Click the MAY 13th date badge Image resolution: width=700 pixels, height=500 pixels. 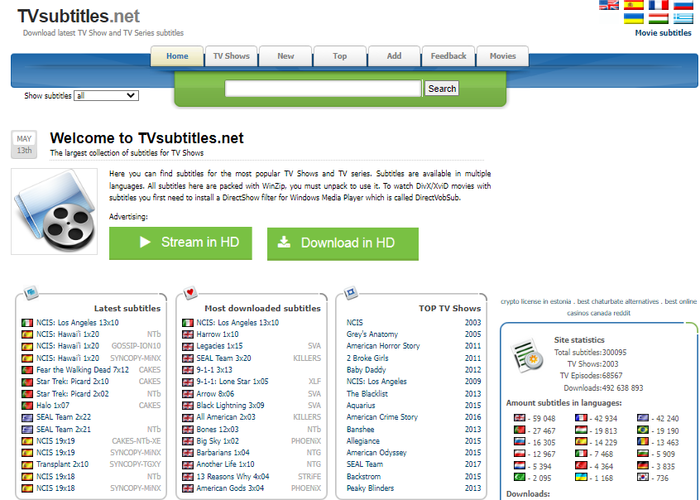click(24, 145)
